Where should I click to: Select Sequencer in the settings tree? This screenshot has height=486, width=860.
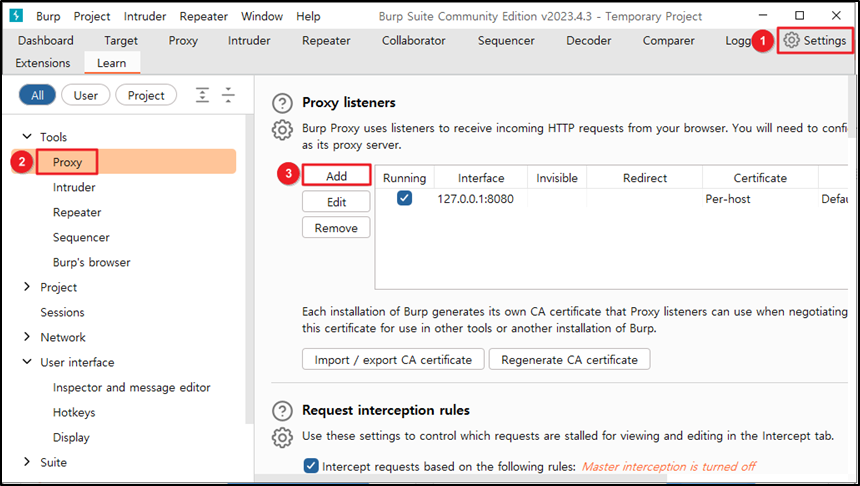pos(81,237)
